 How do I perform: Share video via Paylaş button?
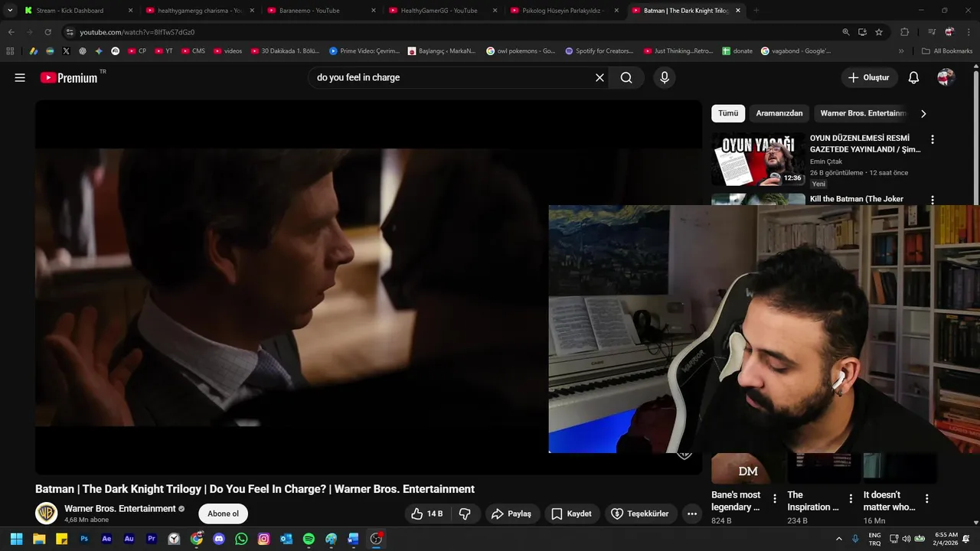point(511,514)
